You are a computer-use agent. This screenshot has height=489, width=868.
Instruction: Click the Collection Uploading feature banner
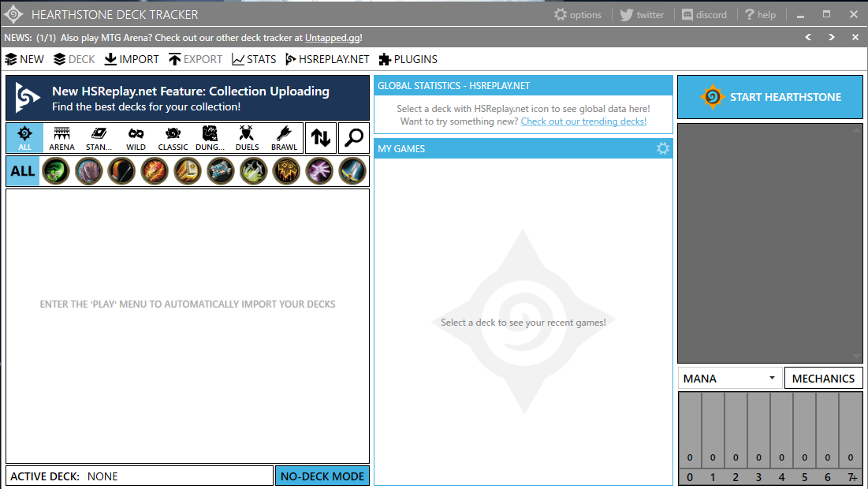pyautogui.click(x=188, y=98)
